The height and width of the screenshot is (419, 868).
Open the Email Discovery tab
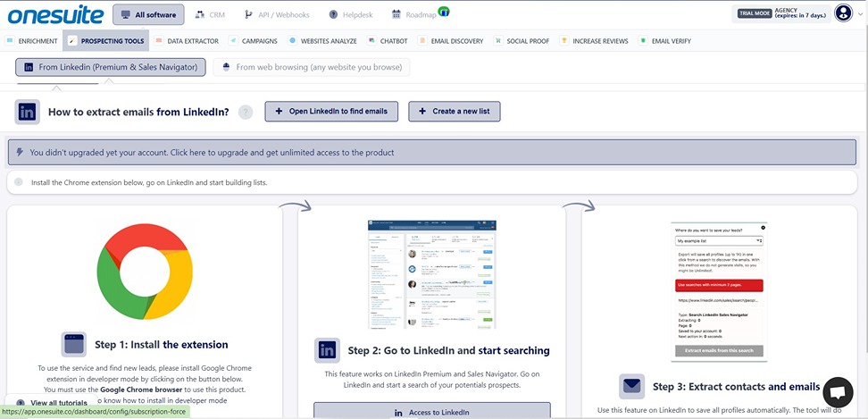451,41
